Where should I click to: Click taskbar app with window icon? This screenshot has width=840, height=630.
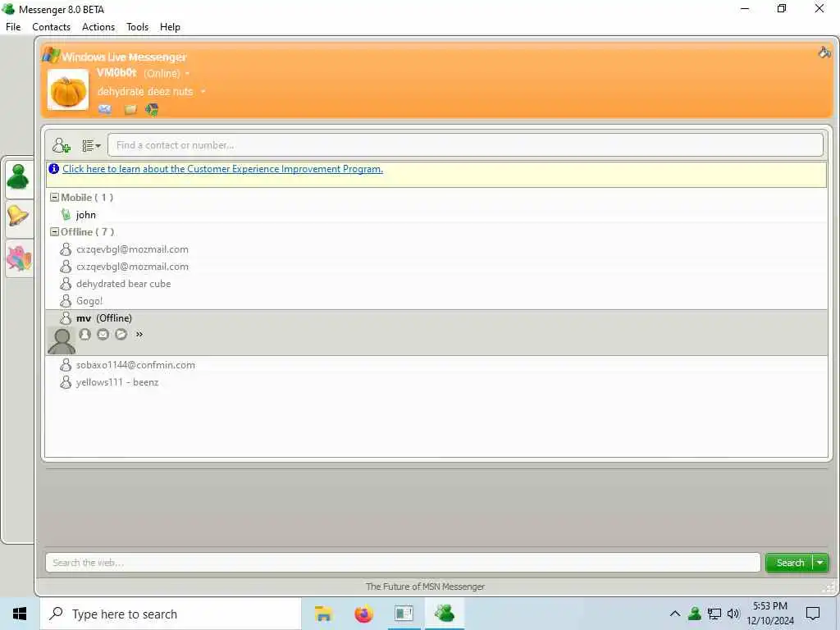[x=404, y=614]
